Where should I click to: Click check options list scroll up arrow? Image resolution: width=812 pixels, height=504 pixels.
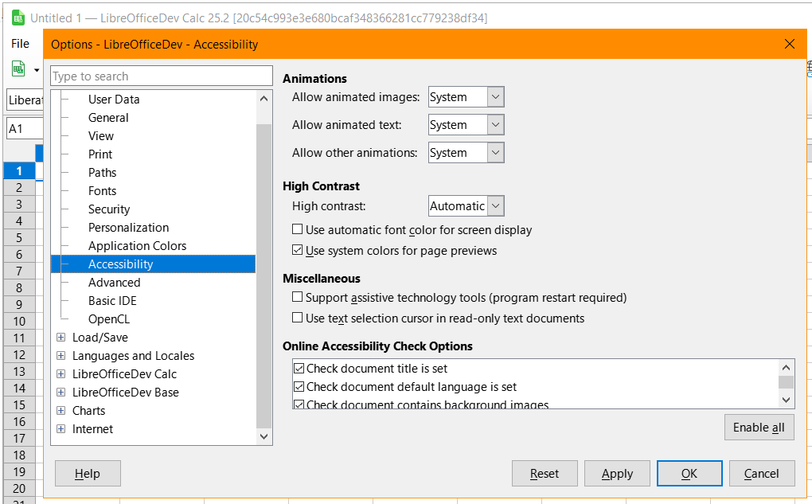tap(786, 368)
